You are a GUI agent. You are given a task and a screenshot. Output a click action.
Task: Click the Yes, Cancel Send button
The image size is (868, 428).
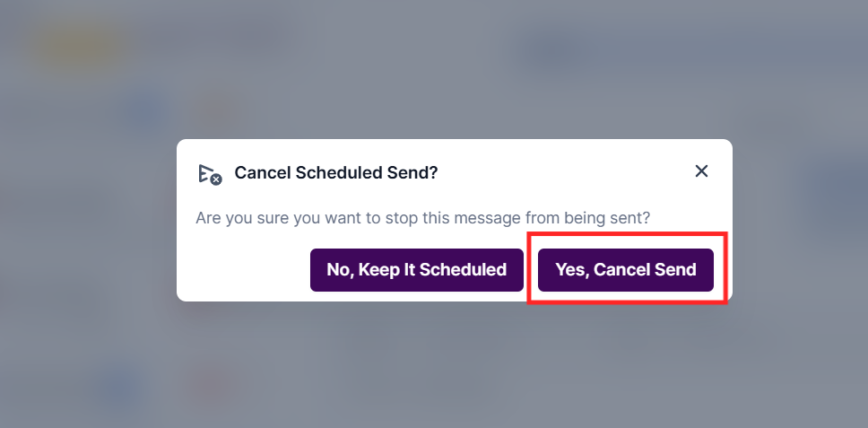point(625,270)
